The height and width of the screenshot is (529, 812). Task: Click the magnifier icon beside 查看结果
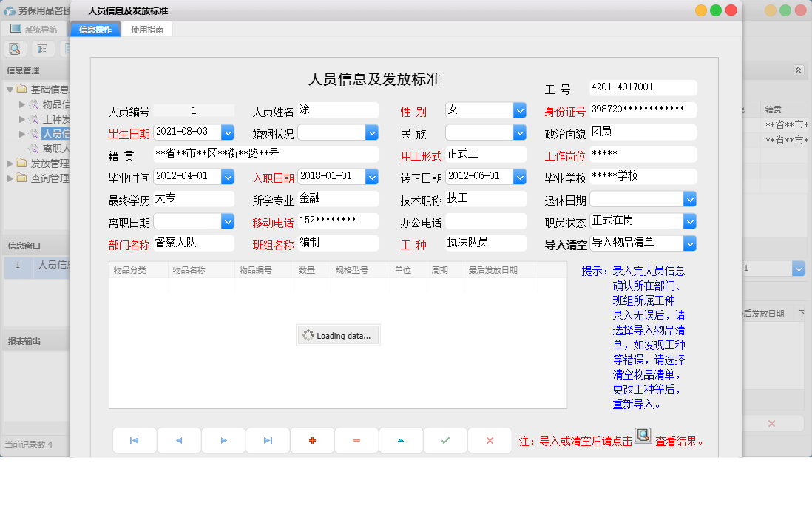coord(643,436)
